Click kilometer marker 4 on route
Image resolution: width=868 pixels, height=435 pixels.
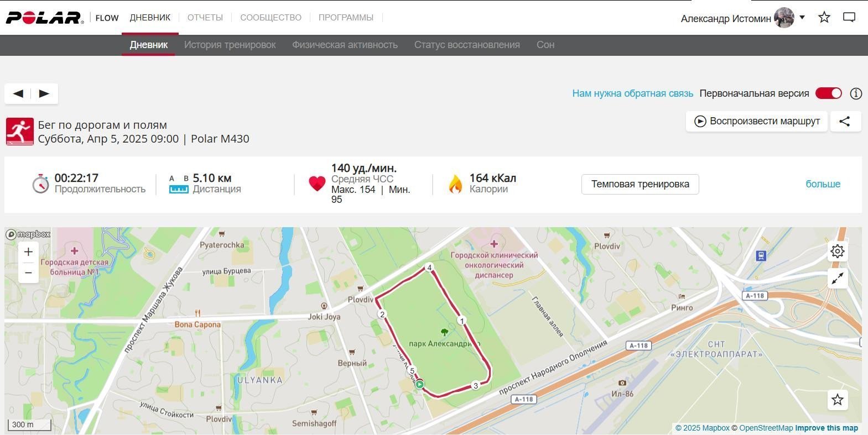click(429, 268)
